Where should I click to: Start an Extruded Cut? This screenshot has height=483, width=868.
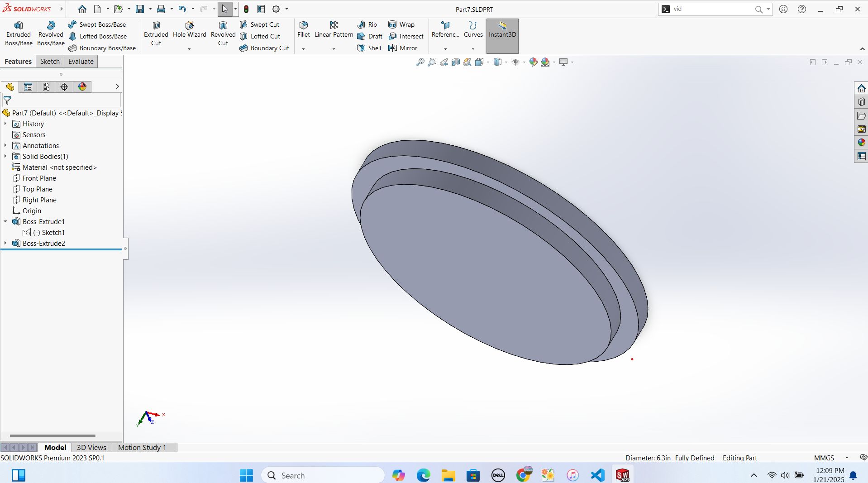pos(156,34)
